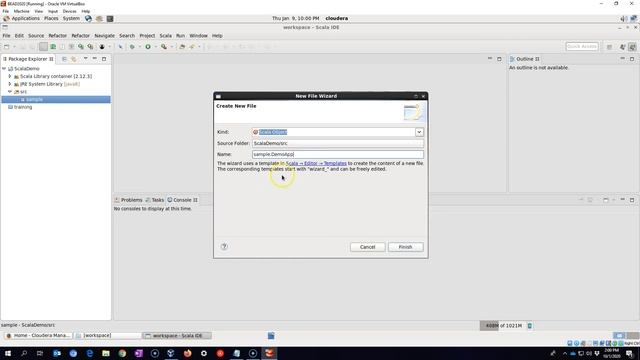This screenshot has width=640, height=360.
Task: Click the Finish button in the wizard
Action: coord(405,247)
